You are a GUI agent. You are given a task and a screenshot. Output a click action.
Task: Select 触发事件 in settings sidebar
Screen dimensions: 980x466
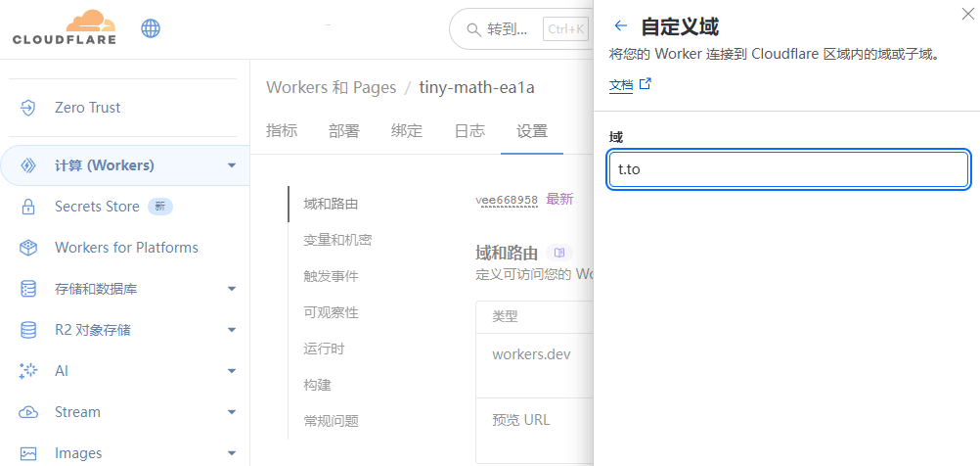pos(332,276)
